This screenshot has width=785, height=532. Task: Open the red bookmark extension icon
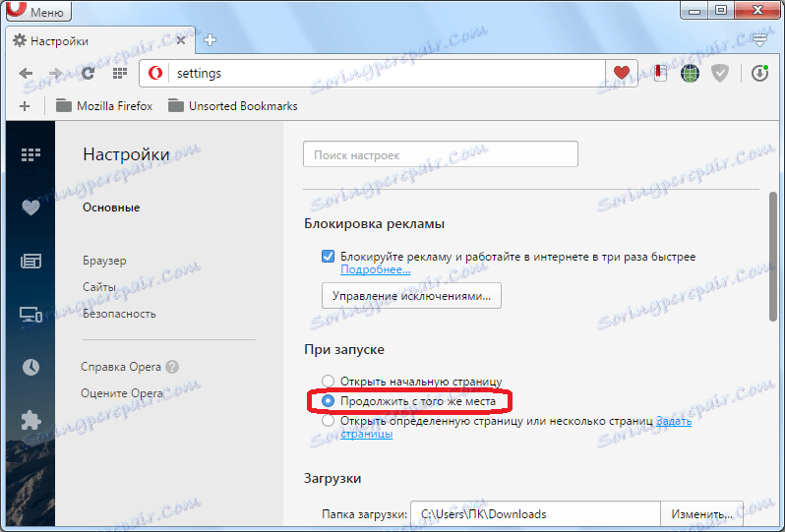[x=660, y=73]
